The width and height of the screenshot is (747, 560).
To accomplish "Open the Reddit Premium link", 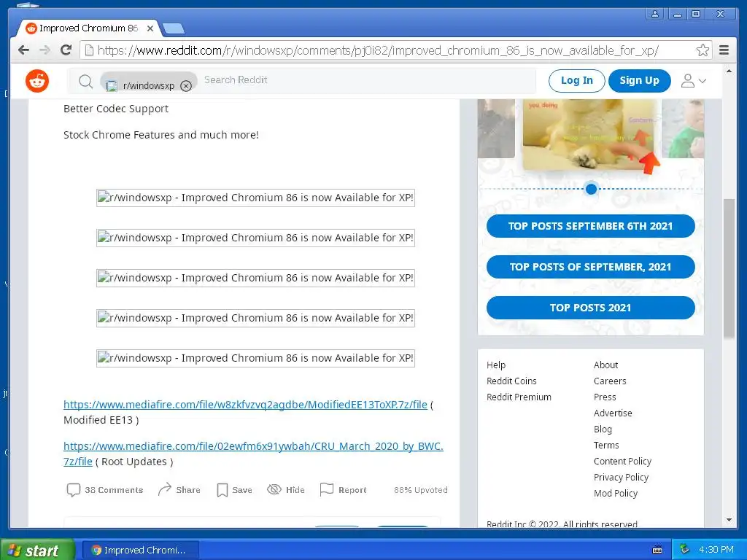I will [519, 397].
